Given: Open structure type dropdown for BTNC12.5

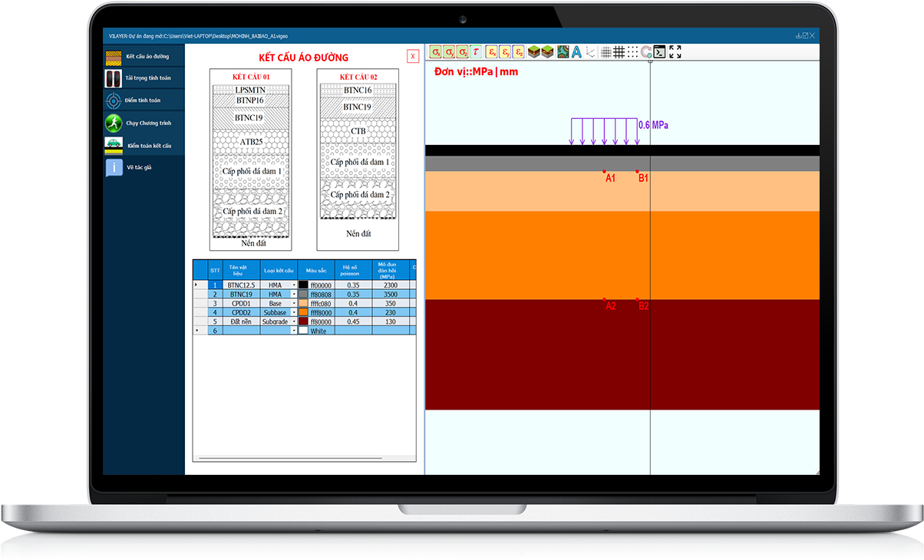Looking at the screenshot, I should tap(294, 285).
